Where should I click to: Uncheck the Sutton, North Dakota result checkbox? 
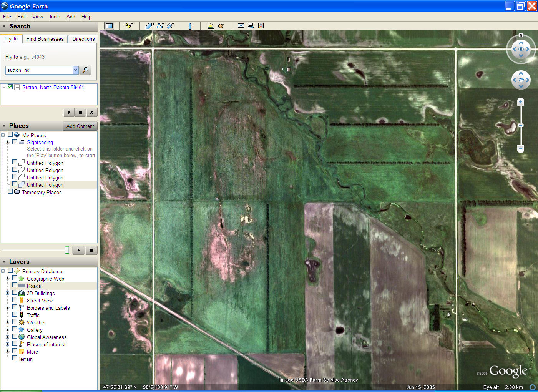click(10, 87)
